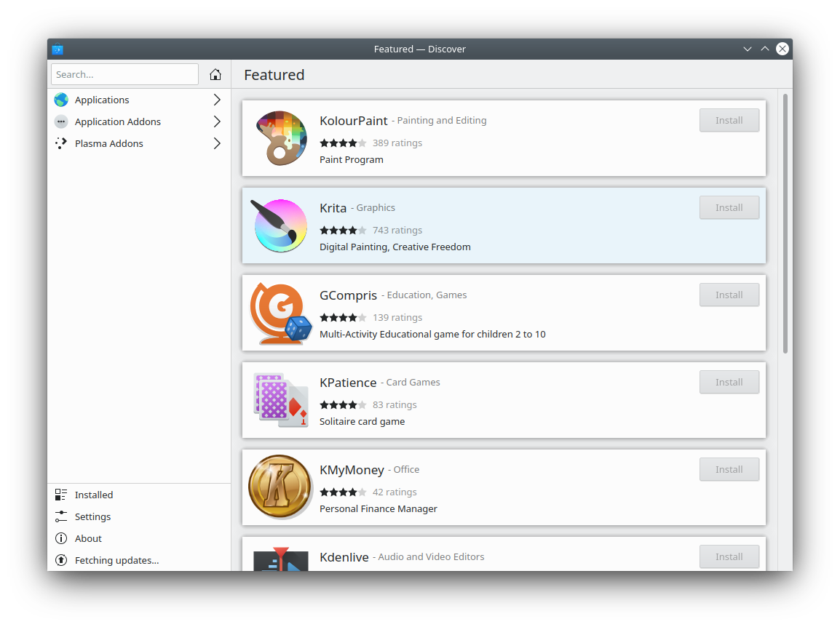Open the KolourPaint app title
Screen dimensions: 840x627
coord(354,121)
